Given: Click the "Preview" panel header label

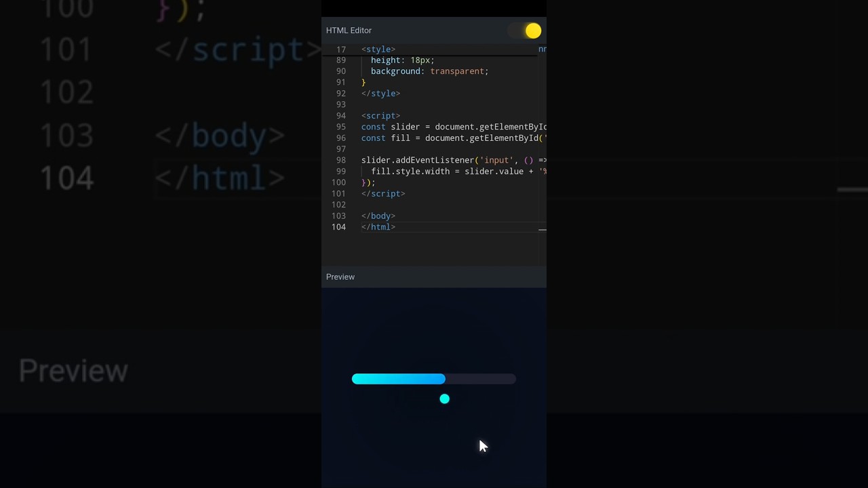Looking at the screenshot, I should click(x=340, y=277).
